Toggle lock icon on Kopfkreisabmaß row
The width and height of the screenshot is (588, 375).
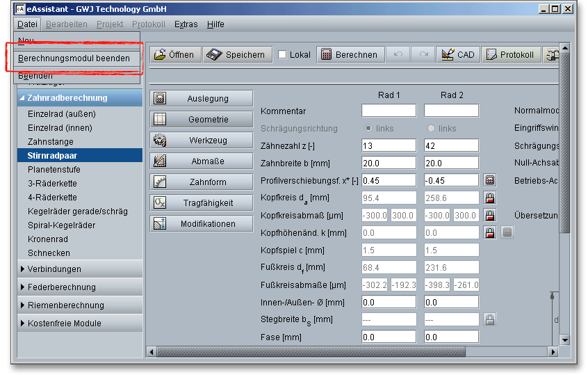[x=490, y=215]
